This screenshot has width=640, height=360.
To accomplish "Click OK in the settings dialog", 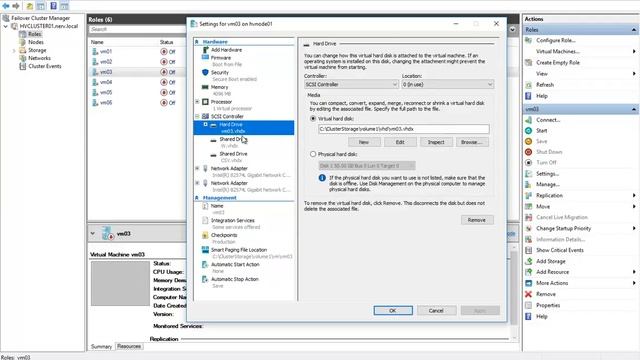I will [393, 311].
